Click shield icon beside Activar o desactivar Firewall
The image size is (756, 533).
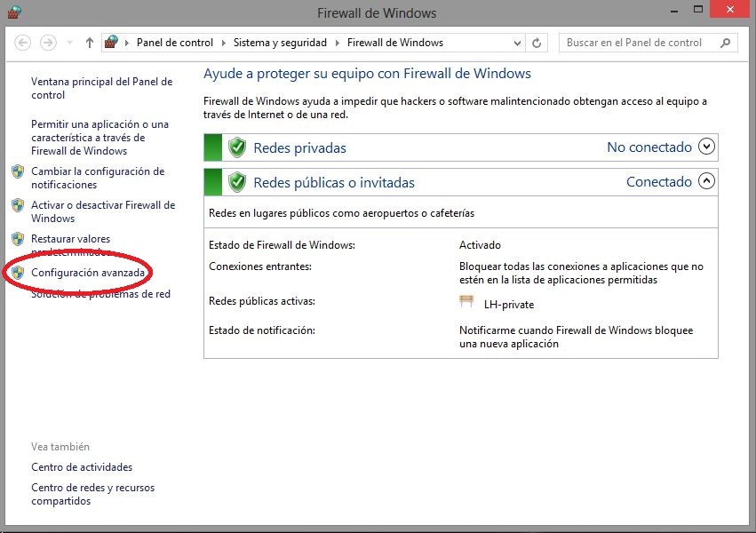point(18,205)
